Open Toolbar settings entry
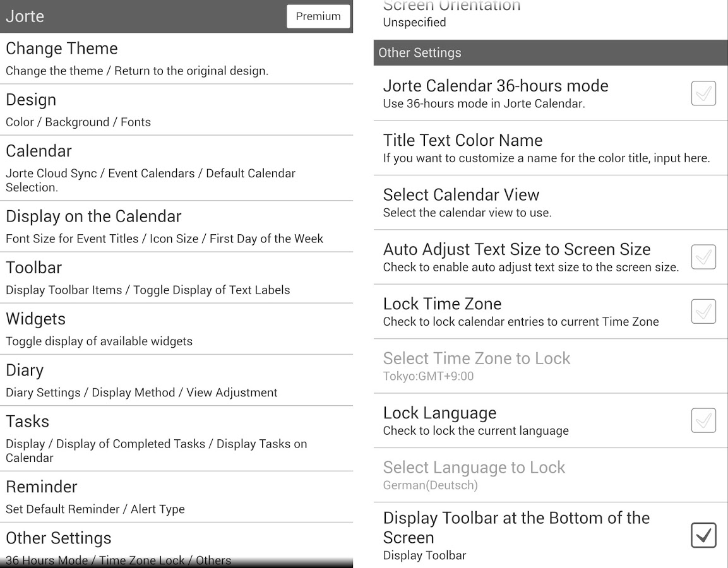 pyautogui.click(x=176, y=278)
